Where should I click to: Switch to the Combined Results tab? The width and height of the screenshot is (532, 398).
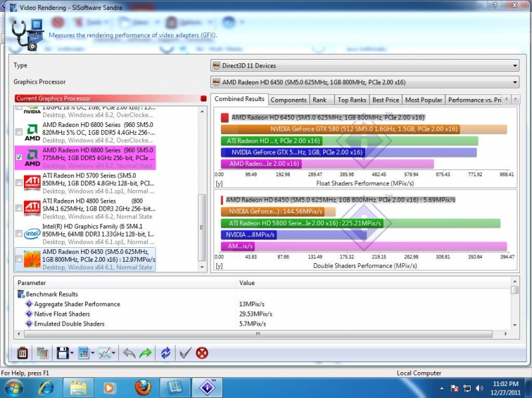239,99
